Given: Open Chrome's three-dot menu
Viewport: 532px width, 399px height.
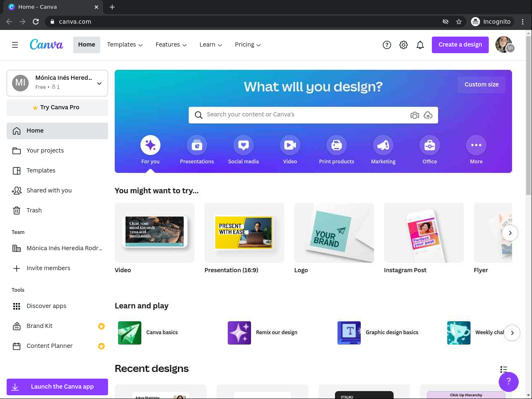Looking at the screenshot, I should point(523,22).
